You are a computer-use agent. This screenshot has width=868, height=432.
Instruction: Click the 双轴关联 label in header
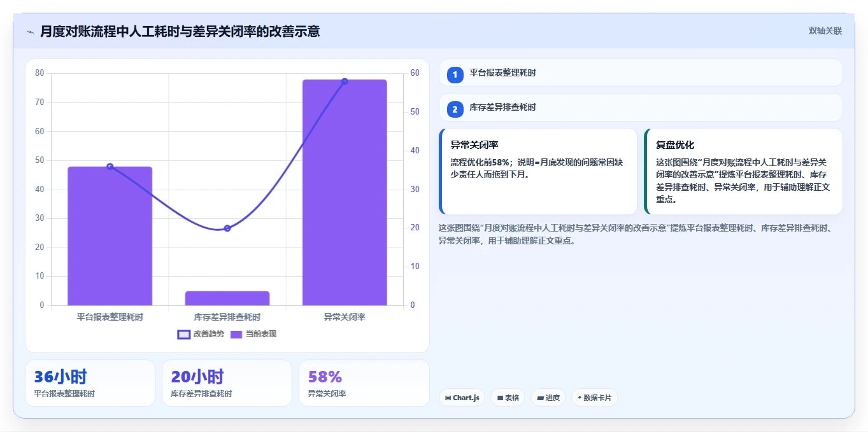pos(825,31)
